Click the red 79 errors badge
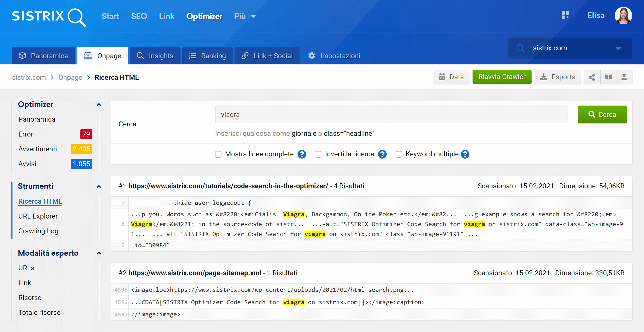Screen dimensions: 644x332 86,134
